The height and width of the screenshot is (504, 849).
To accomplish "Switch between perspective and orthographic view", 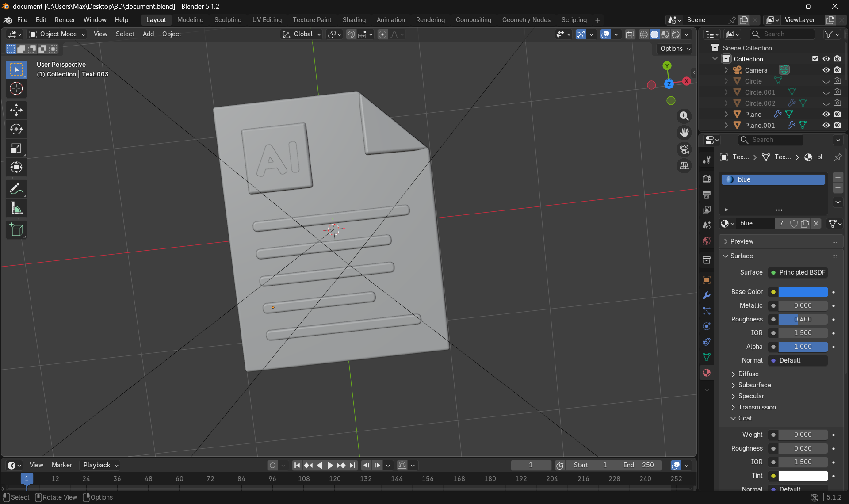I will [684, 166].
